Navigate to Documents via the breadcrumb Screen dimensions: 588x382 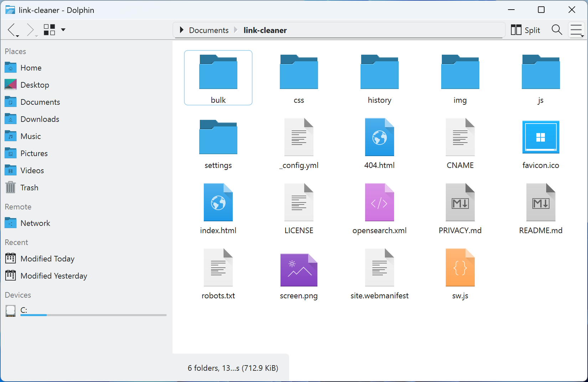coord(208,30)
